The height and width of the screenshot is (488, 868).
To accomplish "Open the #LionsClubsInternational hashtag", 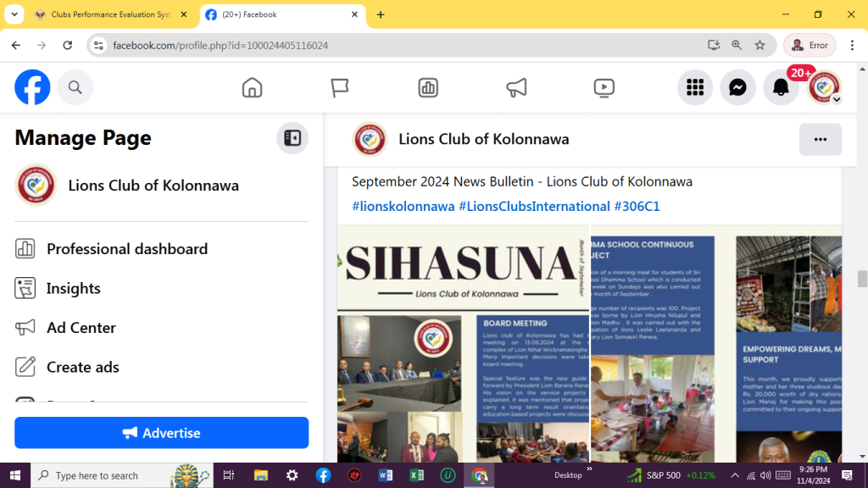I will click(x=534, y=207).
